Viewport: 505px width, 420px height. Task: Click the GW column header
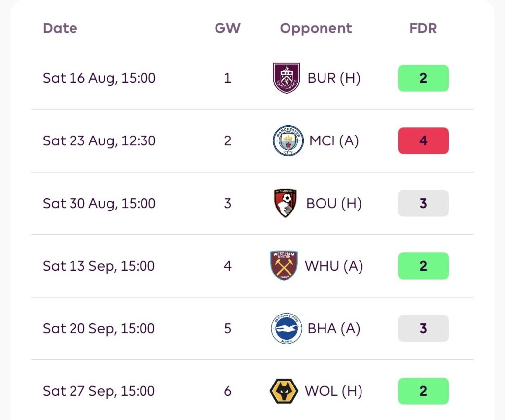point(228,28)
